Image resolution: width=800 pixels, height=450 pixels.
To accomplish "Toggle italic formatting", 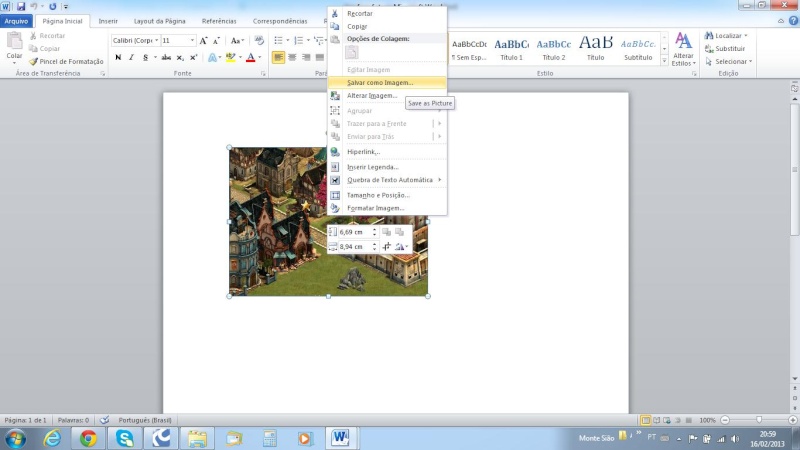I will (x=132, y=58).
